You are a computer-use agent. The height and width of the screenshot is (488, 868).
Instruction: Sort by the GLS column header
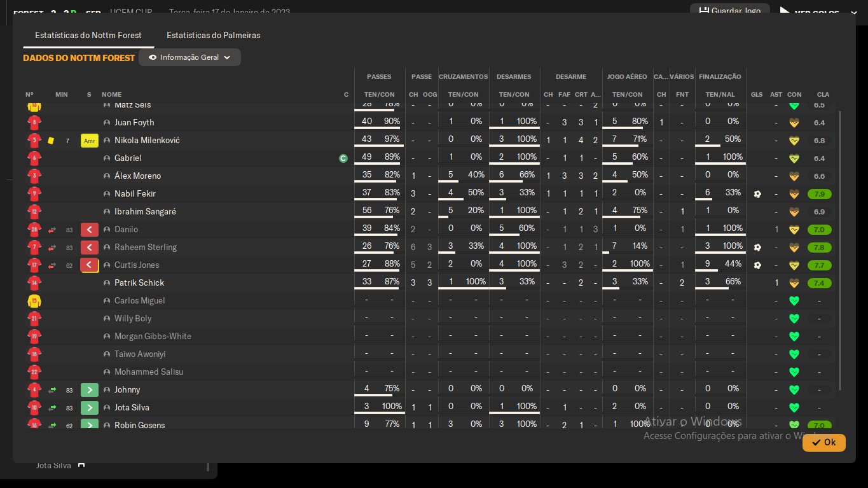757,95
